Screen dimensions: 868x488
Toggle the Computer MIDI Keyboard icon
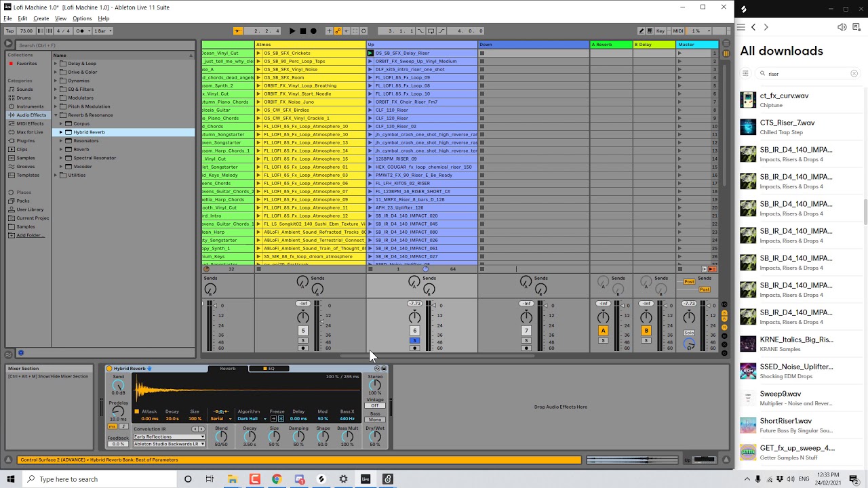click(650, 30)
